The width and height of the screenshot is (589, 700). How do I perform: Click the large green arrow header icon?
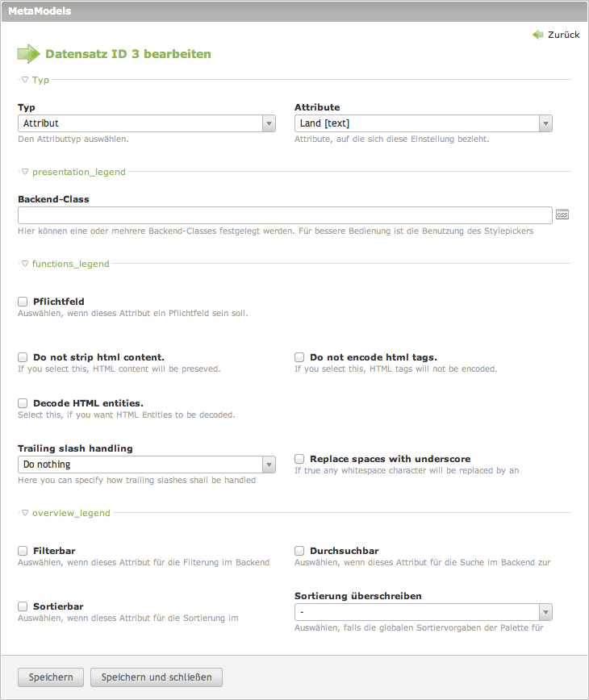28,54
